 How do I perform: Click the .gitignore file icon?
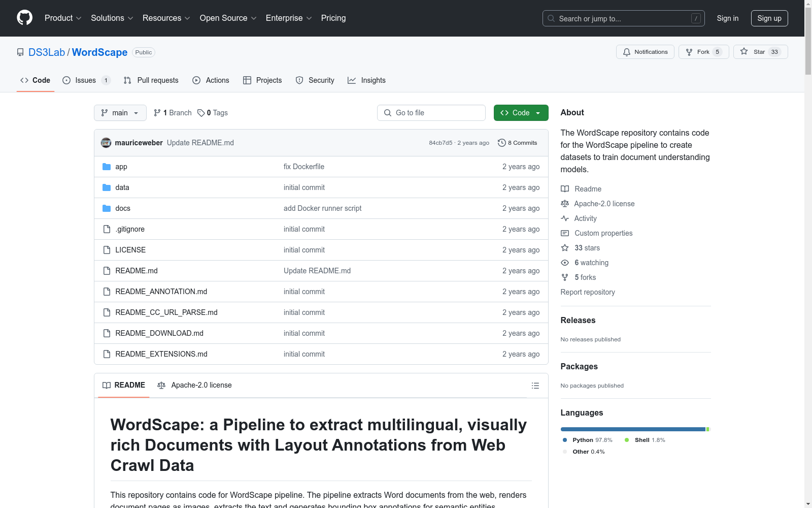[x=107, y=229]
